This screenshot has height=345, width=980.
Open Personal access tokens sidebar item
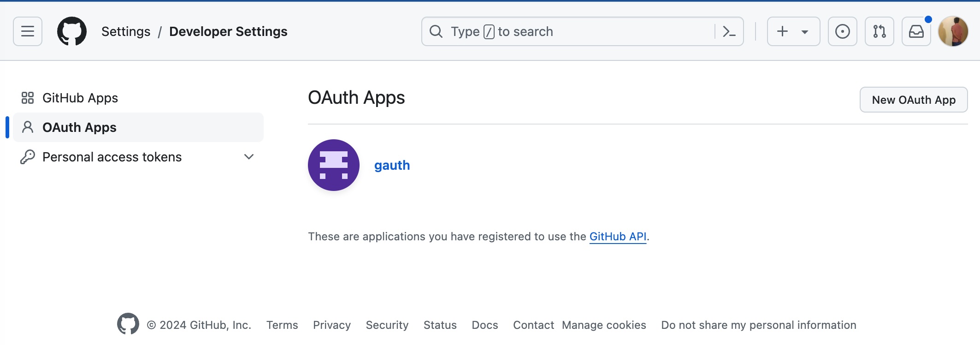point(138,157)
